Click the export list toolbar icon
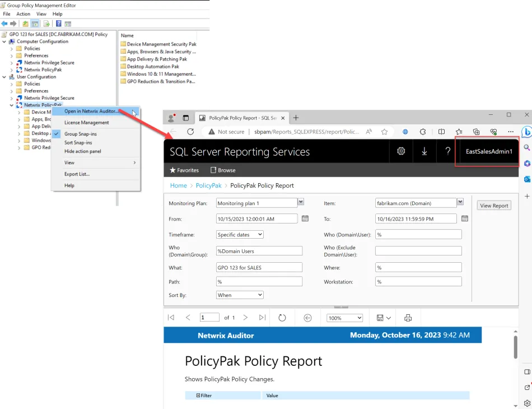The height and width of the screenshot is (409, 532). pyautogui.click(x=46, y=24)
